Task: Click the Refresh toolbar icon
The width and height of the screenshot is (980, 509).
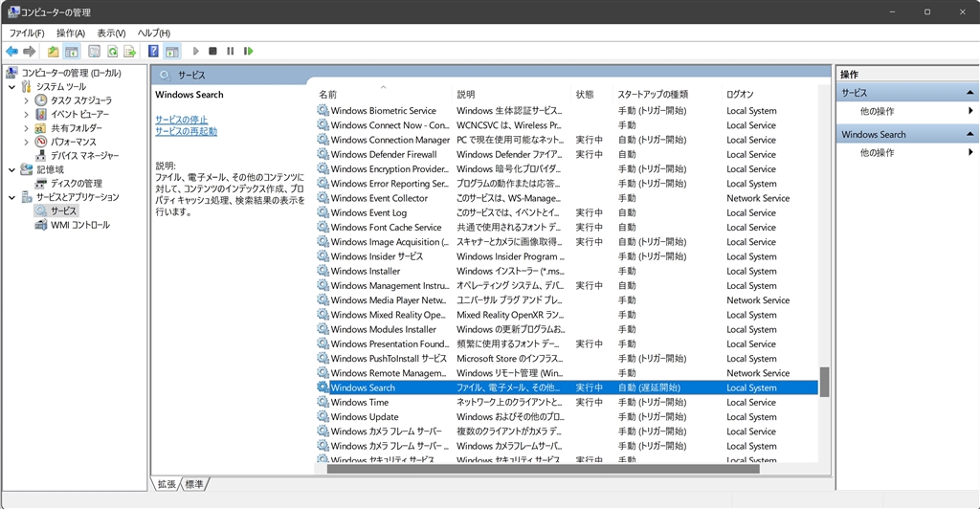Action: 113,52
